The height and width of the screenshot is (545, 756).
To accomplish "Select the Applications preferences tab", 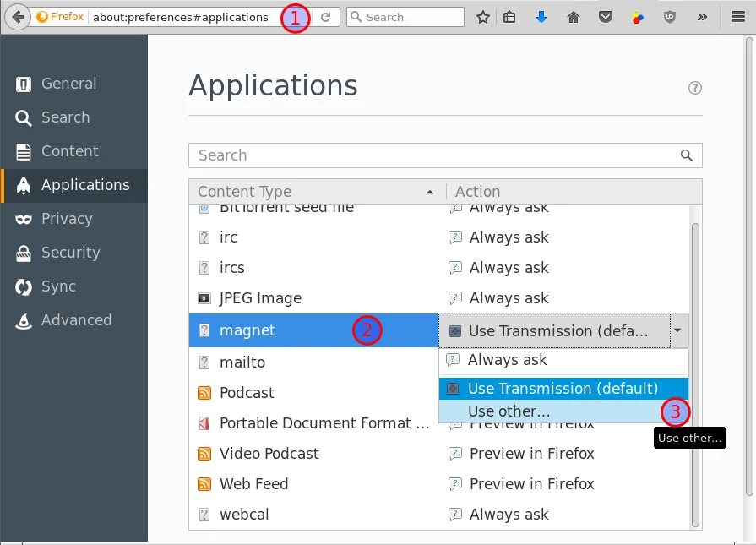I will 73,185.
